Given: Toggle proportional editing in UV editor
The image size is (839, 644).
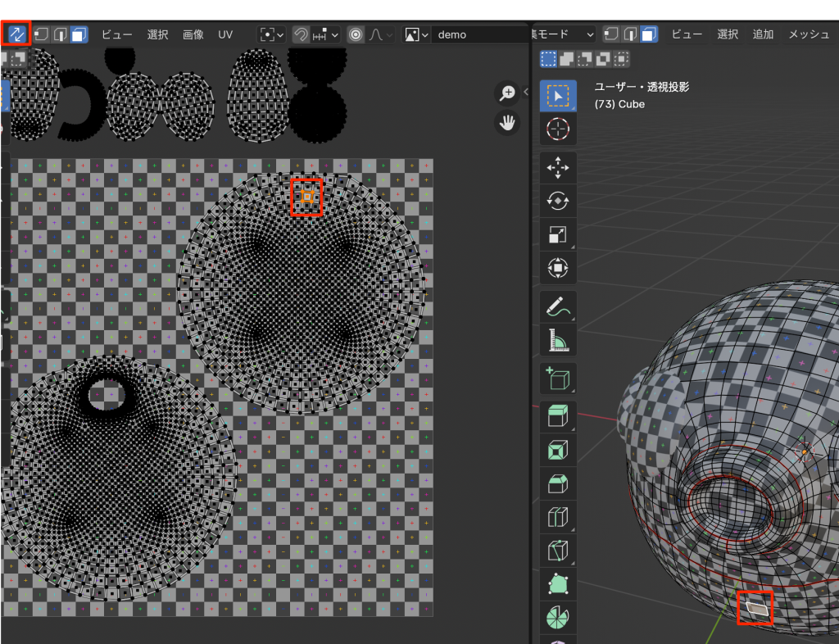Looking at the screenshot, I should pos(356,34).
